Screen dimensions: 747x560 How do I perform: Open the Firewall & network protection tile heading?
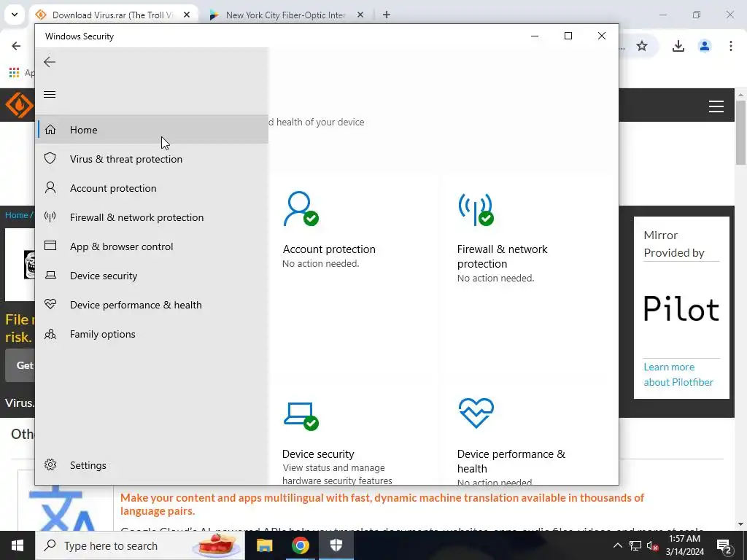point(502,256)
